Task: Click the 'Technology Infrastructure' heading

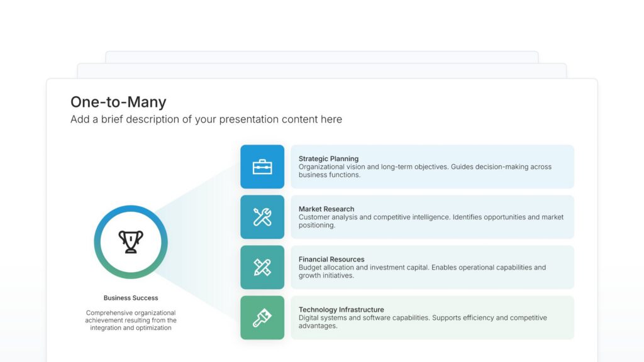Action: (x=341, y=310)
